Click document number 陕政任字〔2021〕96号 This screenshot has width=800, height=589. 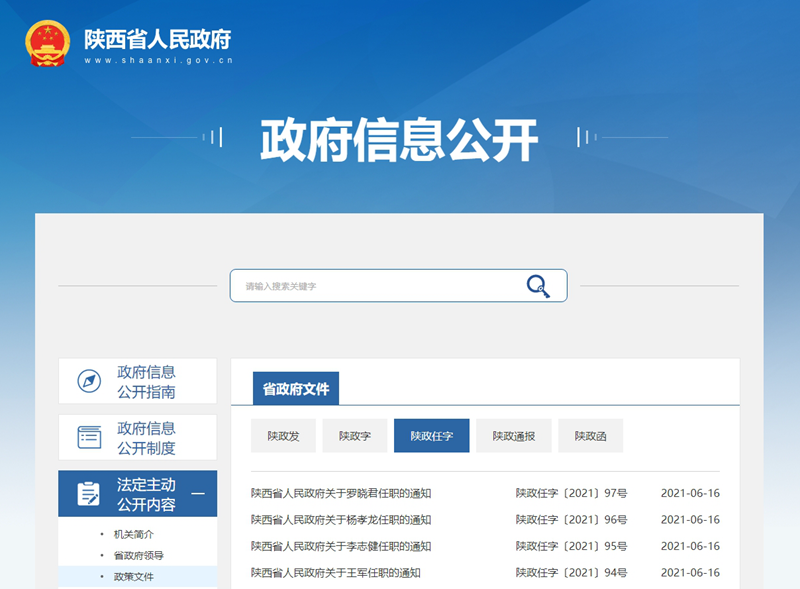click(571, 520)
